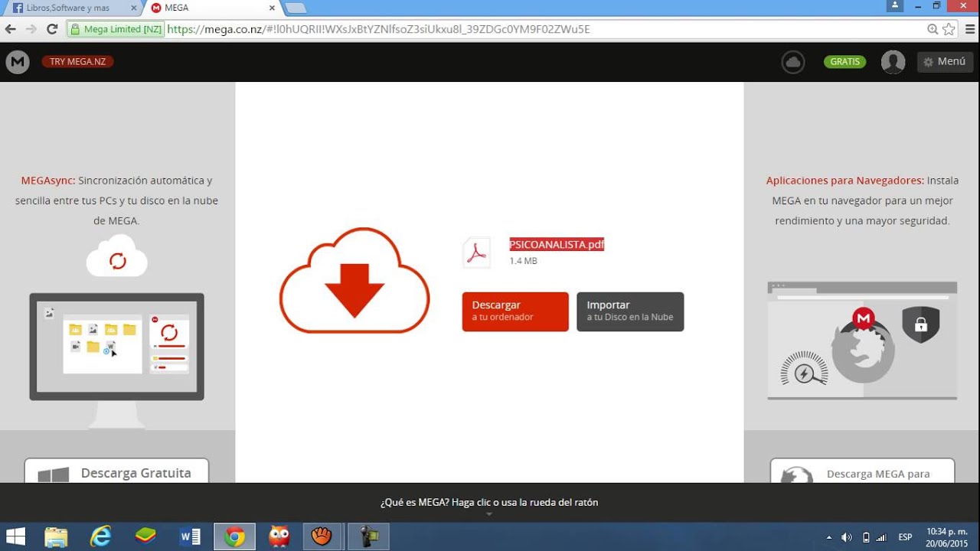Click the browser extension illustration

pos(862,341)
